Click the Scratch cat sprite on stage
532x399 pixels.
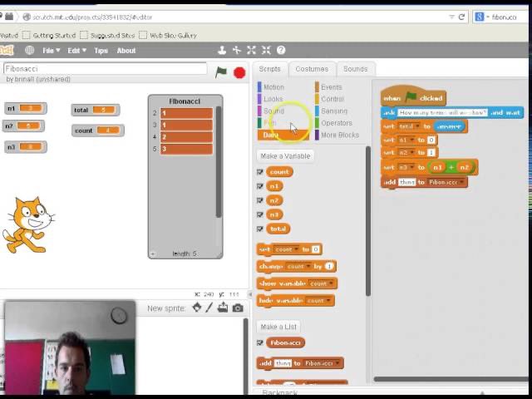pos(27,225)
